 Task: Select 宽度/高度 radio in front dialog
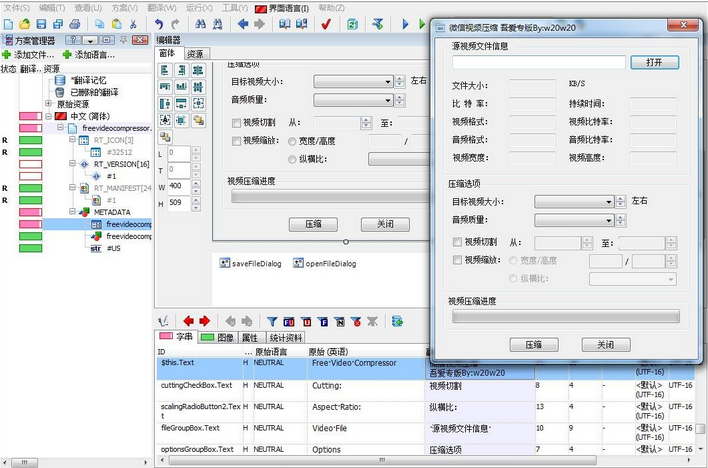coord(513,261)
